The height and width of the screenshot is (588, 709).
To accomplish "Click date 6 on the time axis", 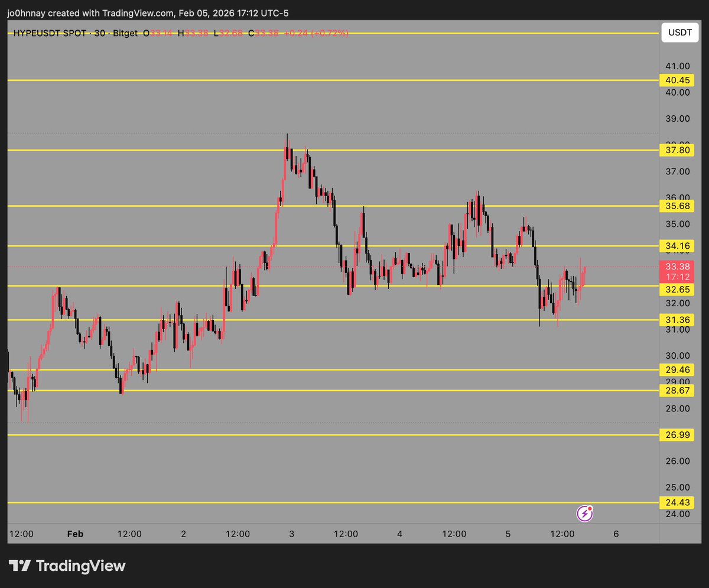I will tap(616, 534).
